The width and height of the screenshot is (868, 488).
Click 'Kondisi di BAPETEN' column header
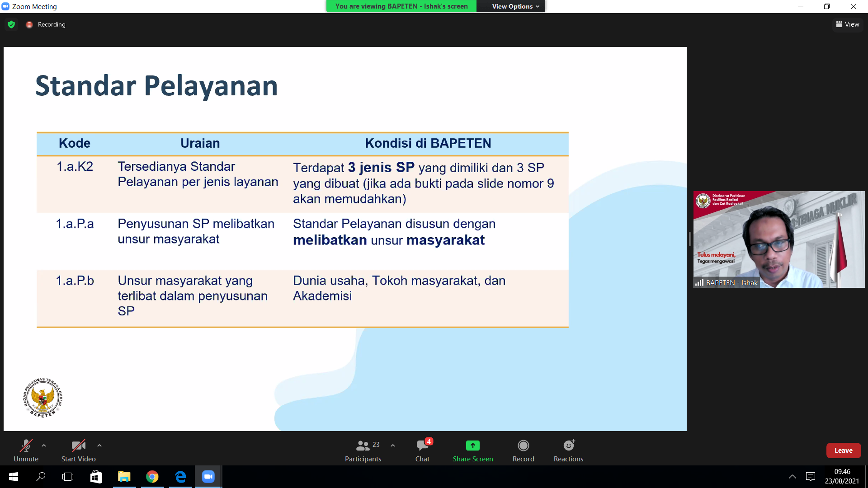[x=428, y=143]
